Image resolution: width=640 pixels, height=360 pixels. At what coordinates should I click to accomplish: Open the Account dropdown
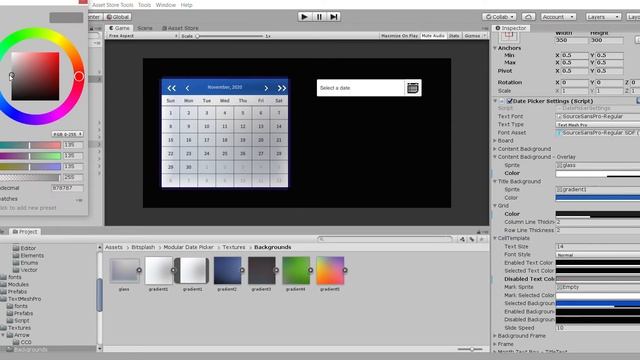[558, 17]
